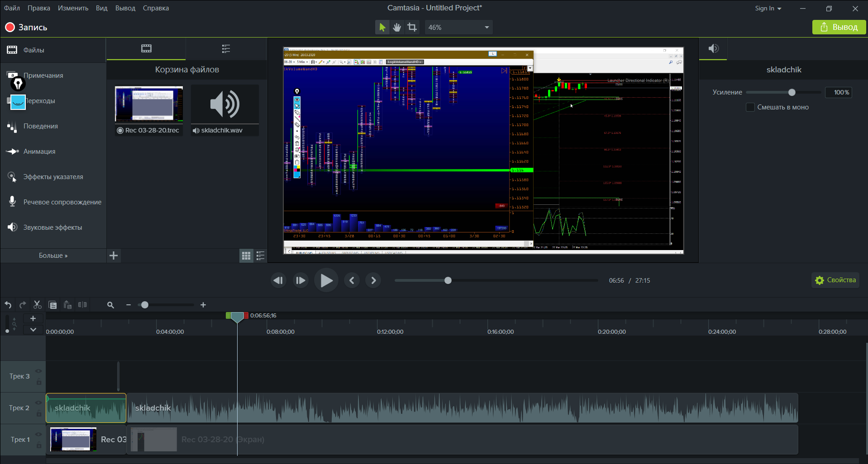Image resolution: width=868 pixels, height=464 pixels.
Task: Open the Анимация tab in sidebar
Action: coord(39,152)
